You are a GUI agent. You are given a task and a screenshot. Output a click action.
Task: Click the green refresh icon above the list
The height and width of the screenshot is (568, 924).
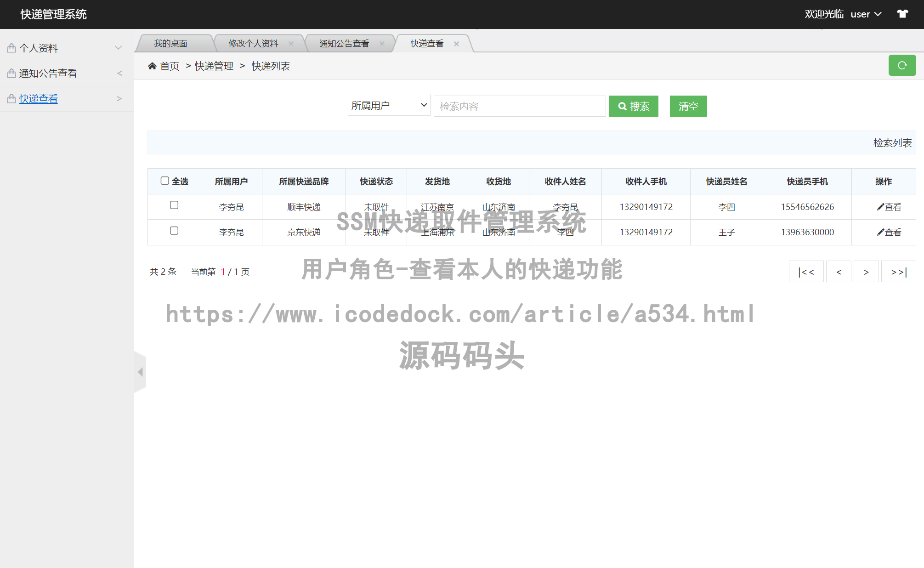coord(902,65)
